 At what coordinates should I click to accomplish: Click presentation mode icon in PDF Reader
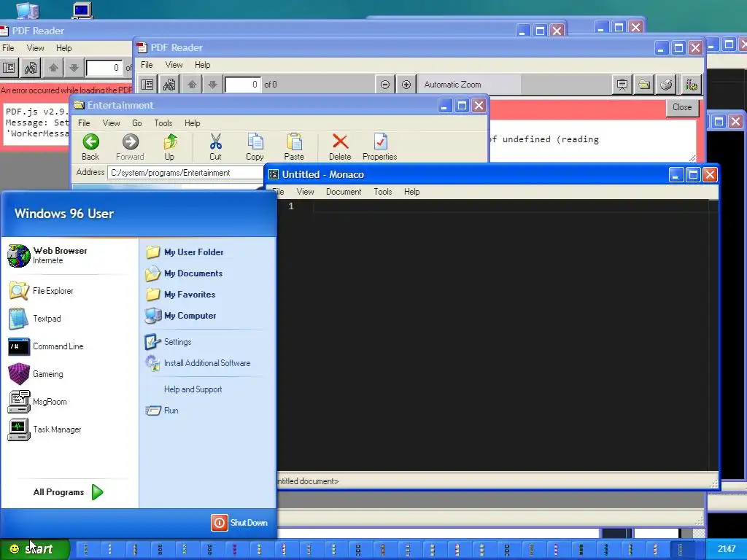tap(622, 85)
